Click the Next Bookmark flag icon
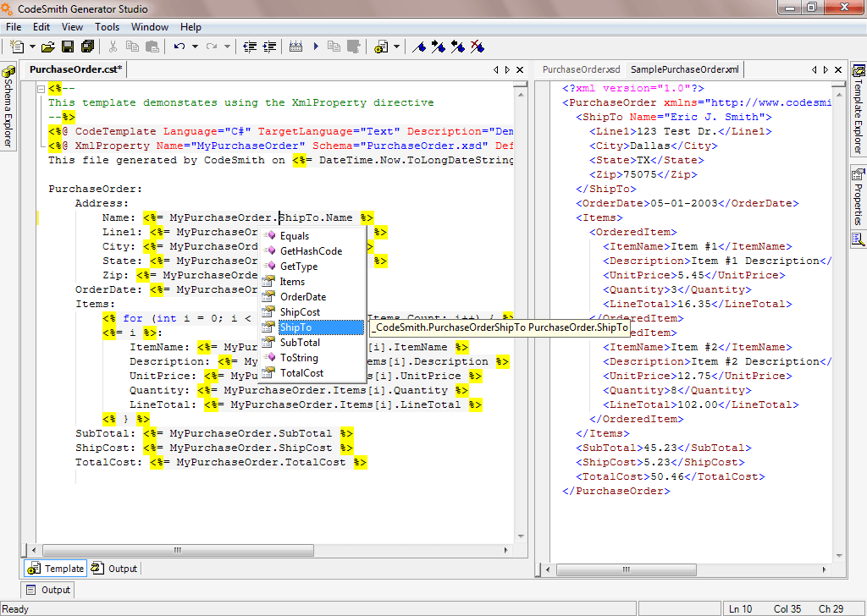The height and width of the screenshot is (616, 867). tap(439, 47)
